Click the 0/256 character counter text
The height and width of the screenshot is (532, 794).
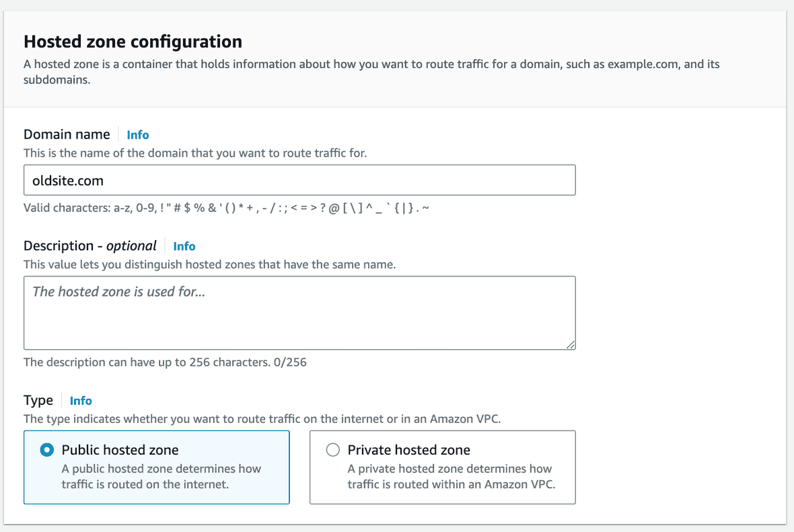point(289,362)
